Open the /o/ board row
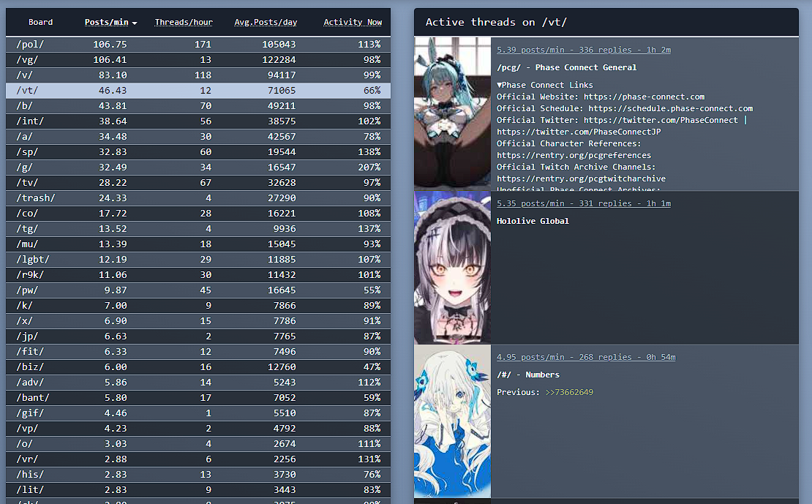 point(198,444)
